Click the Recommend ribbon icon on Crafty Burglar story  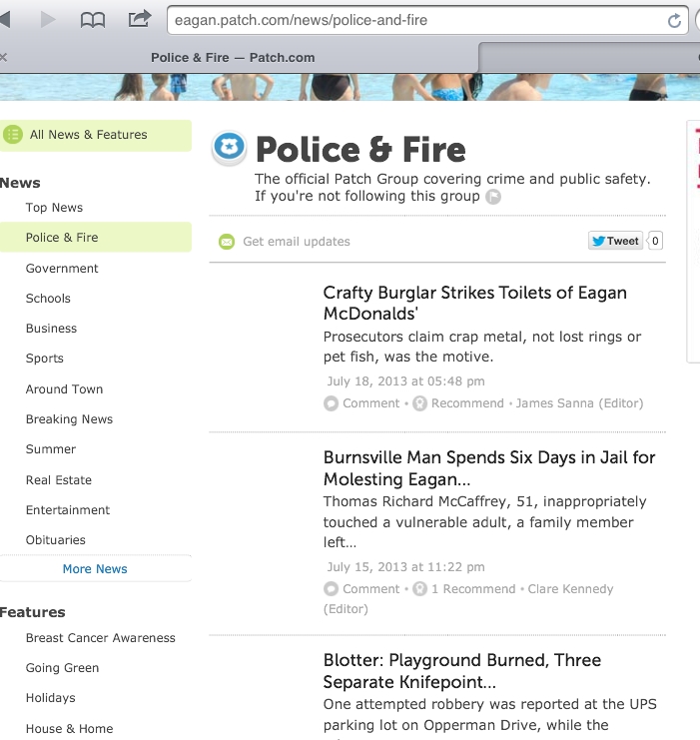click(419, 403)
